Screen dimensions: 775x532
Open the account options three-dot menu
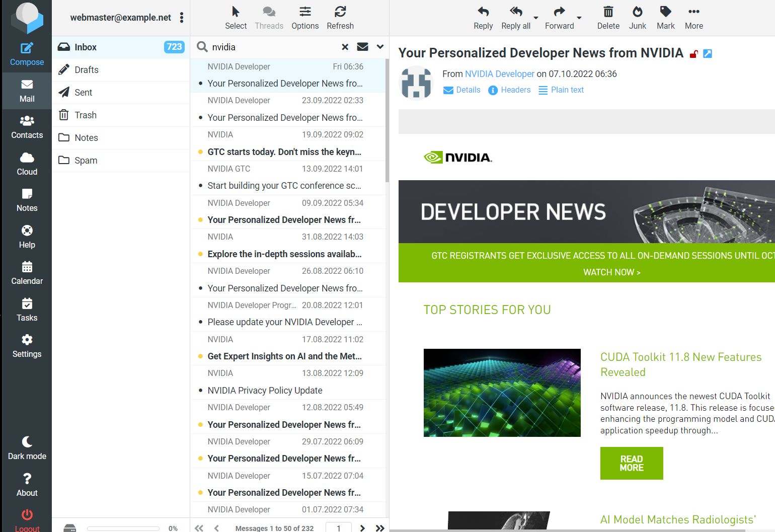point(182,18)
